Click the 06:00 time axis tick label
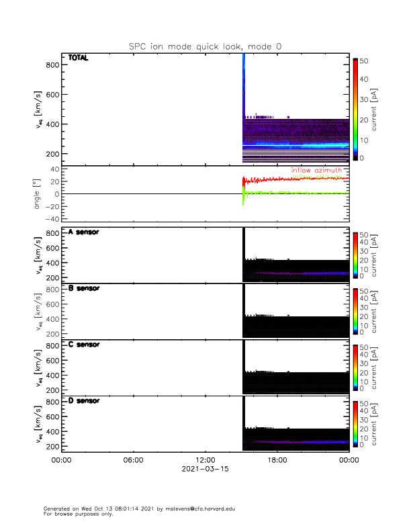Screen dimensions: 411x532 click(x=133, y=460)
